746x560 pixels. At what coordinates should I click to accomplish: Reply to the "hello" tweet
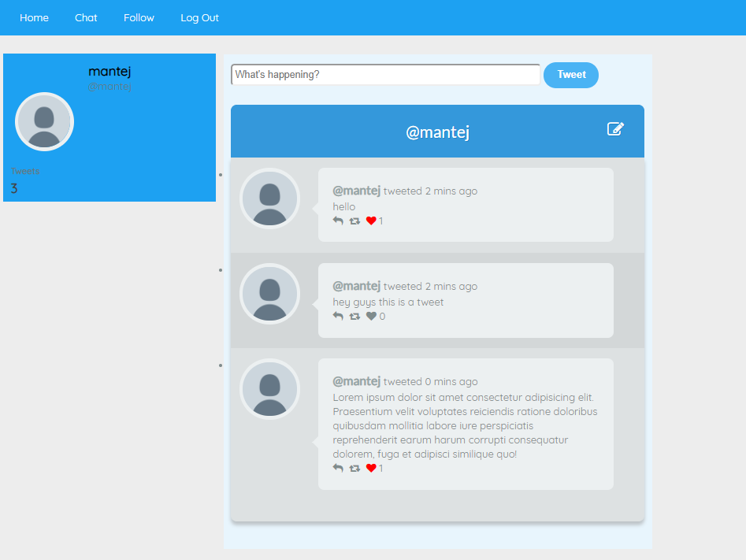[338, 221]
